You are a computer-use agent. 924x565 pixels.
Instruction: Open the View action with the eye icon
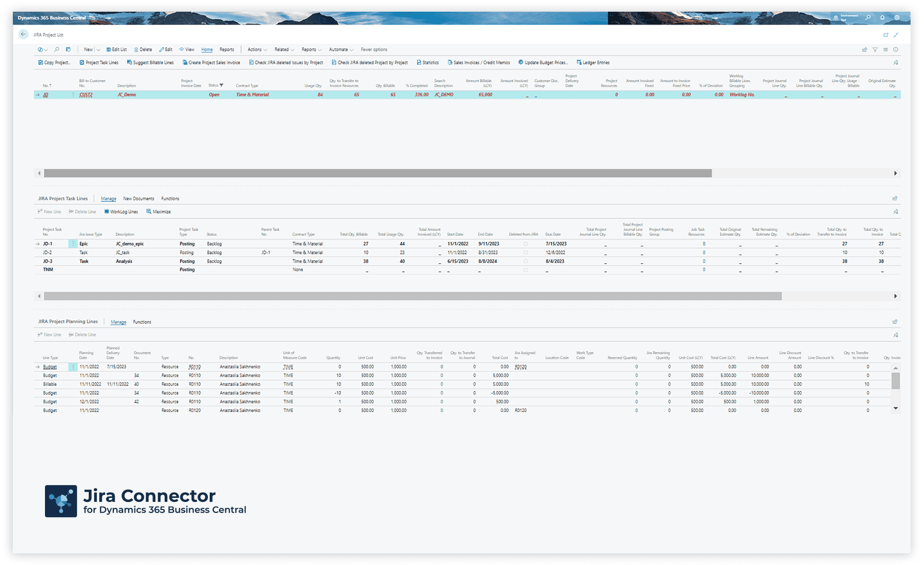click(187, 50)
